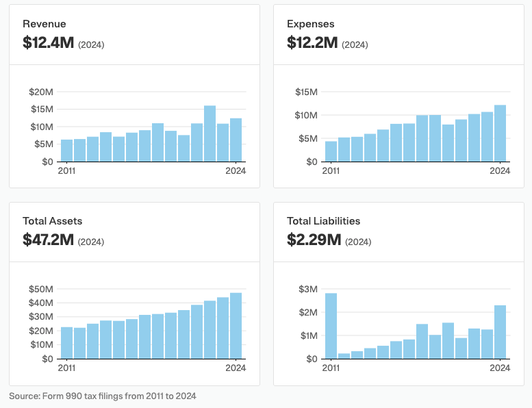Select the $47.2M total assets figure
The width and height of the screenshot is (532, 408).
point(48,240)
